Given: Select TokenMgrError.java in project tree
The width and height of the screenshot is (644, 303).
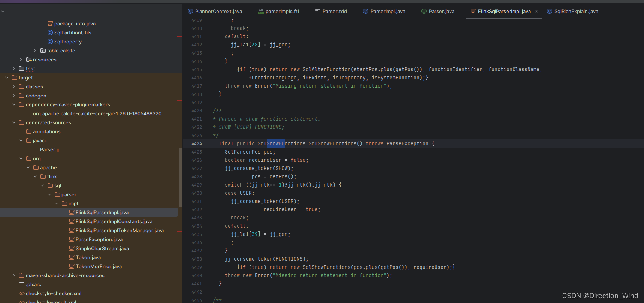Looking at the screenshot, I should 99,266.
